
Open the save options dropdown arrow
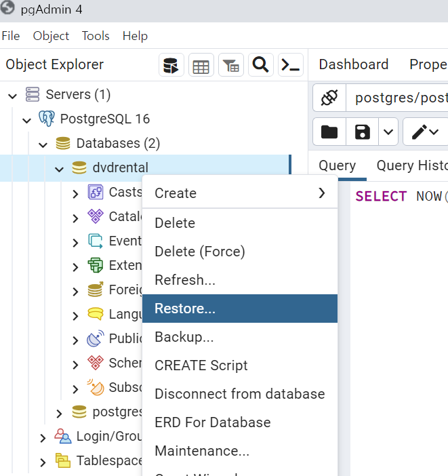[x=388, y=132]
